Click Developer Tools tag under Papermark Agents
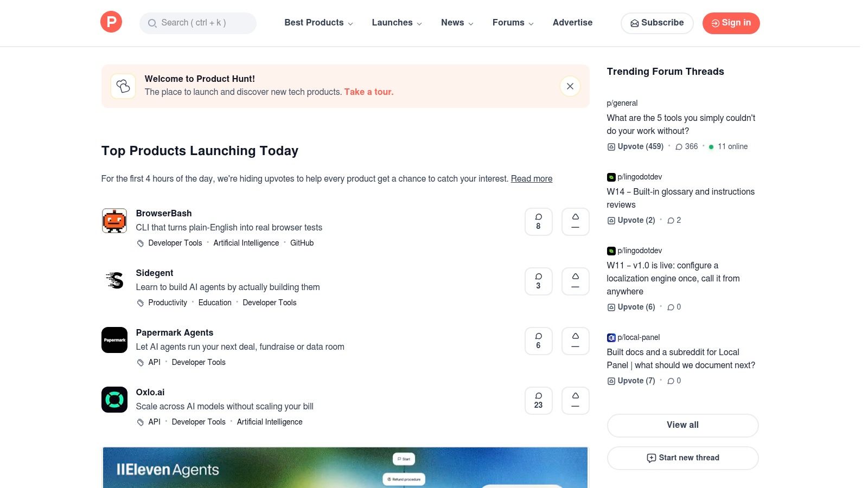Image resolution: width=868 pixels, height=488 pixels. point(199,362)
